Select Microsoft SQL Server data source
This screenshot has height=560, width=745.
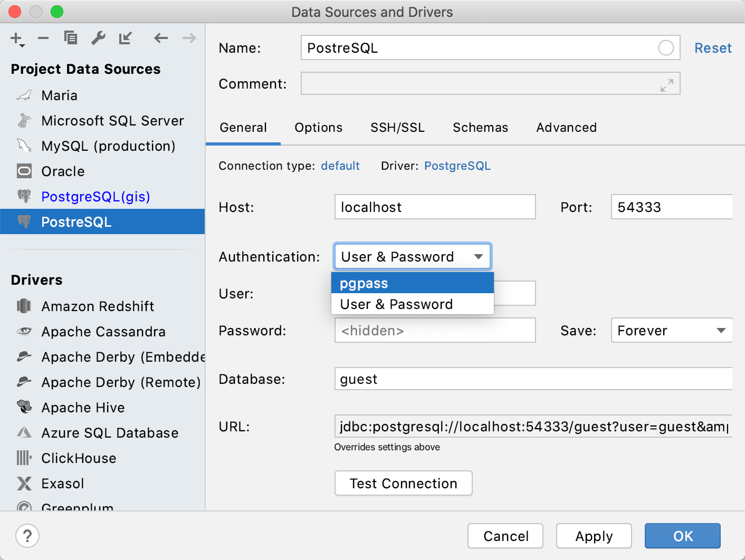tap(102, 121)
